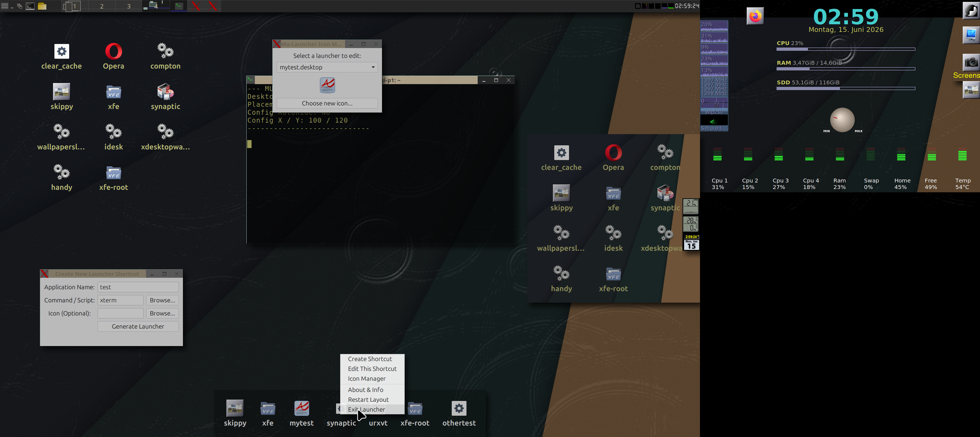Browse for the Command / Script file
The image size is (980, 437).
(162, 300)
